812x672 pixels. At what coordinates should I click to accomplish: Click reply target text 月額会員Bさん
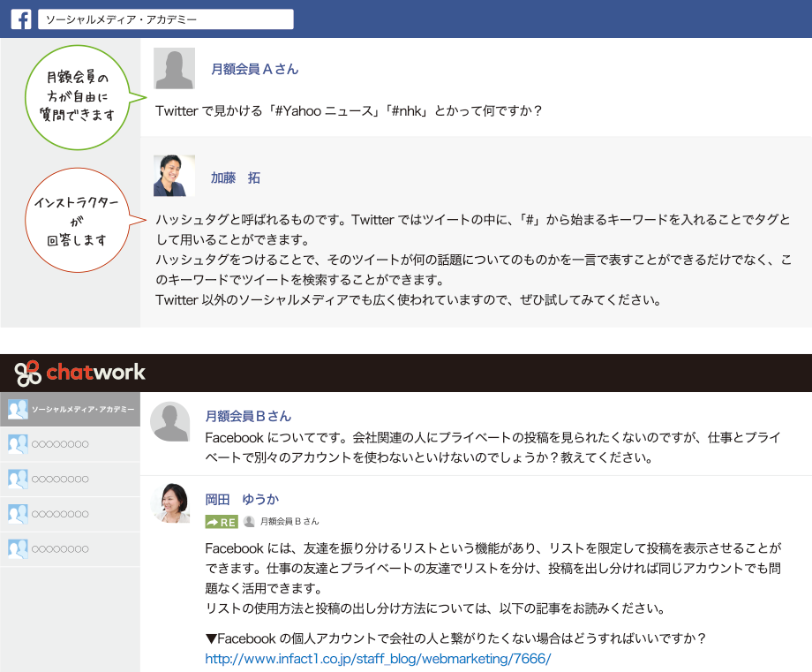(x=289, y=522)
